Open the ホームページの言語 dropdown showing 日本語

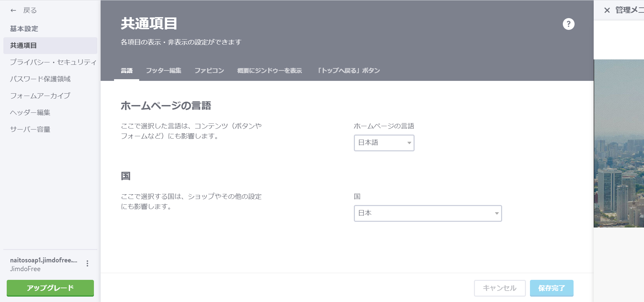(x=384, y=143)
